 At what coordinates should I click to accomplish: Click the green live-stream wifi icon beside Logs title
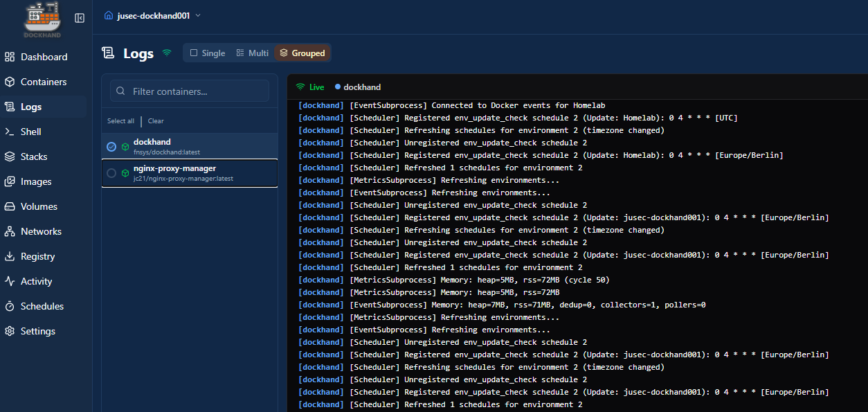(x=167, y=53)
